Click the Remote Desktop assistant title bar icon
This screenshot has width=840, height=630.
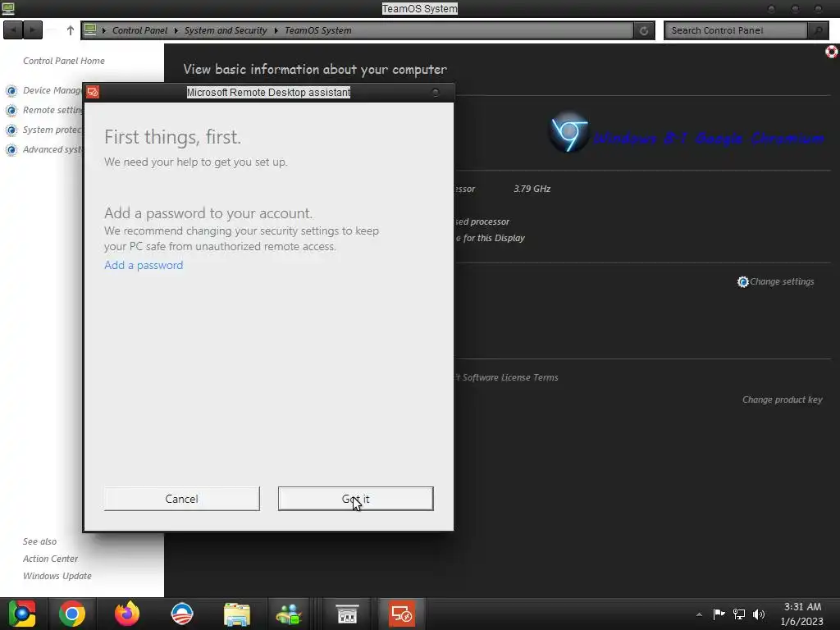(93, 92)
